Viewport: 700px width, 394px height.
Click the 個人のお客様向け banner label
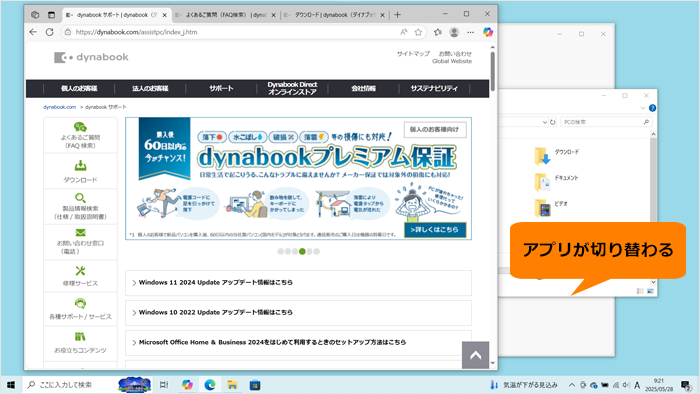coord(434,129)
